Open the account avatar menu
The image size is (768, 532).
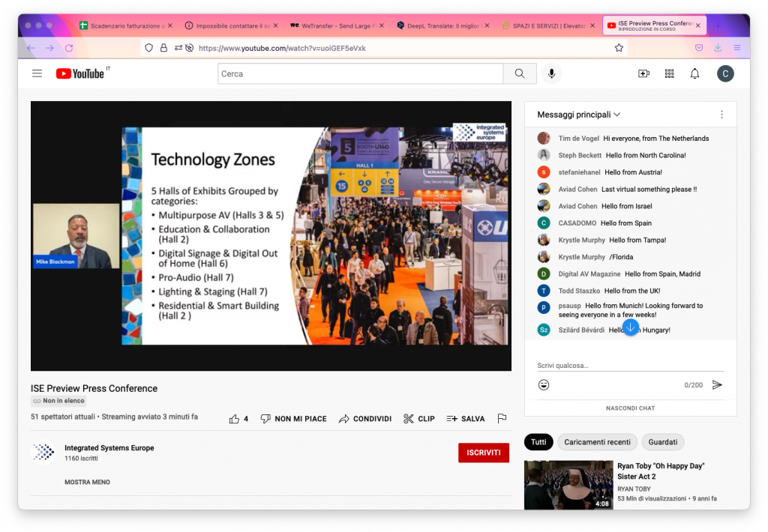725,73
